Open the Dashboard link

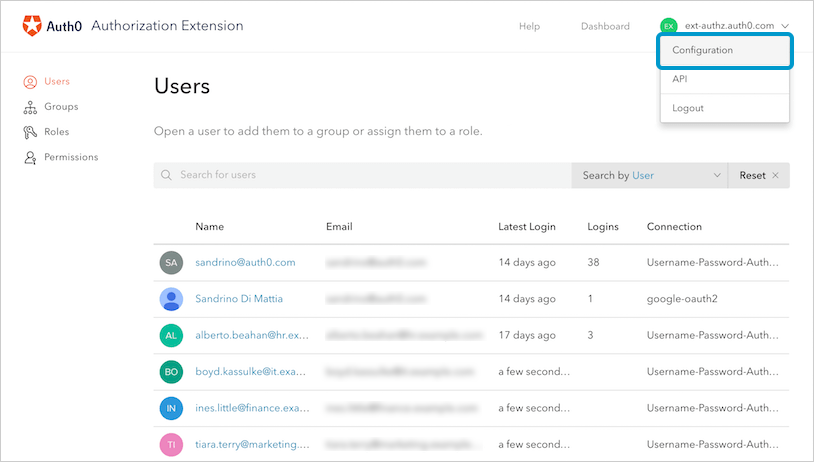(x=605, y=26)
